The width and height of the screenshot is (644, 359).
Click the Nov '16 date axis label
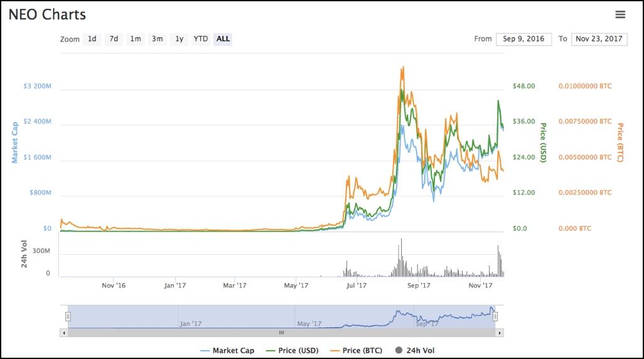[x=114, y=286]
